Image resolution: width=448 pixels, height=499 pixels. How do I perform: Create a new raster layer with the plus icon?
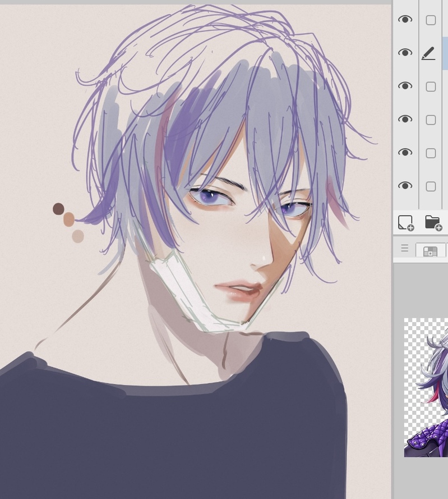[x=406, y=223]
